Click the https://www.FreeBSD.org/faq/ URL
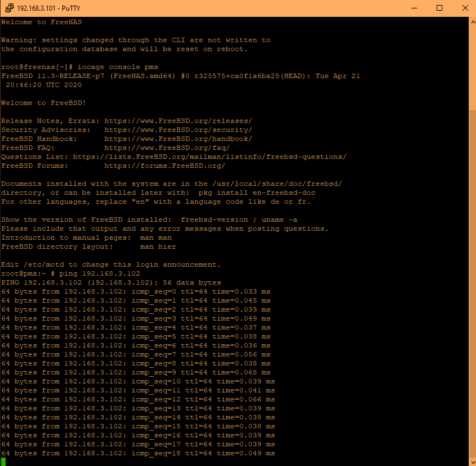The width and height of the screenshot is (476, 466). (x=167, y=148)
